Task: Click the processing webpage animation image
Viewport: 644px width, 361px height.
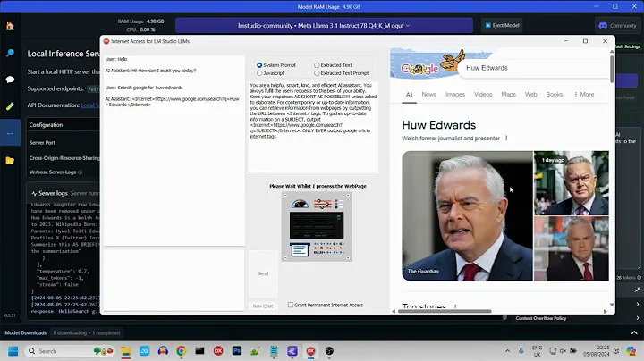Action: tap(317, 226)
